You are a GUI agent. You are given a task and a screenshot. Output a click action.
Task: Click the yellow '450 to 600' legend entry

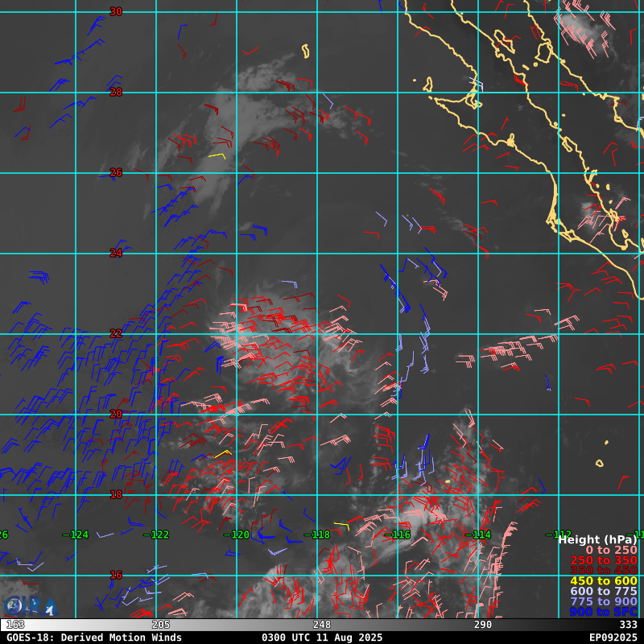(604, 580)
